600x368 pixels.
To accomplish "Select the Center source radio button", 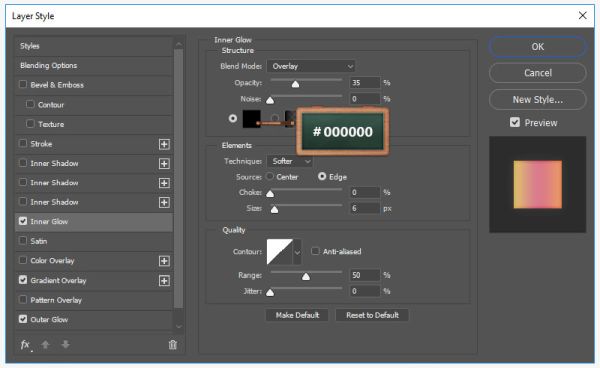I will (x=270, y=176).
